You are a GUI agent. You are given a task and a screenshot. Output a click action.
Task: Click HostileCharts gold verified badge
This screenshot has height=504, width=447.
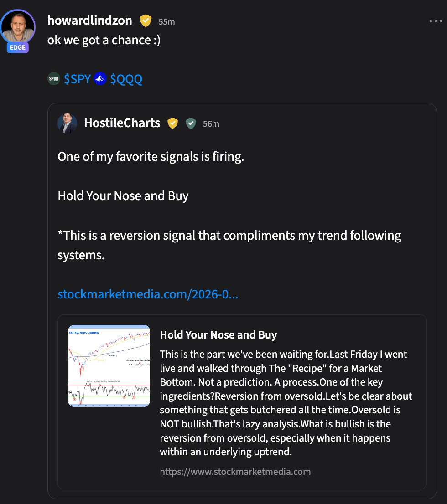[173, 123]
